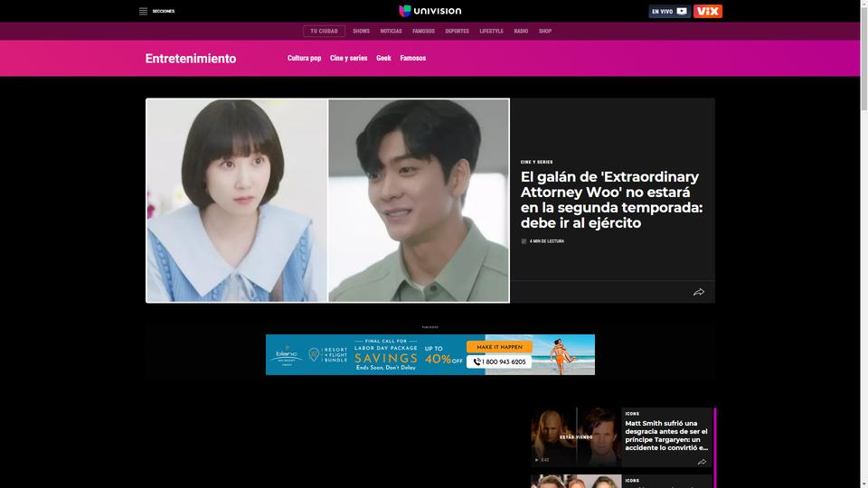The height and width of the screenshot is (488, 868).
Task: Open the ViX streaming button
Action: click(707, 11)
